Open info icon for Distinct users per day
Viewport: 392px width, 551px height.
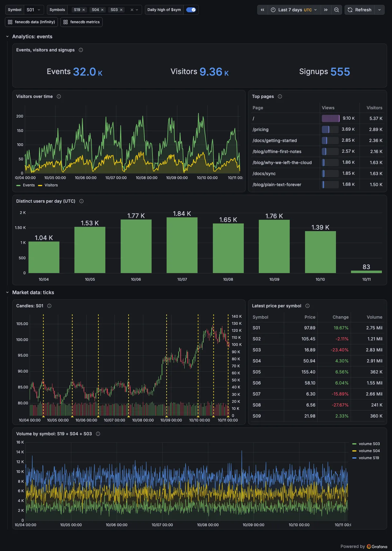[x=81, y=201]
